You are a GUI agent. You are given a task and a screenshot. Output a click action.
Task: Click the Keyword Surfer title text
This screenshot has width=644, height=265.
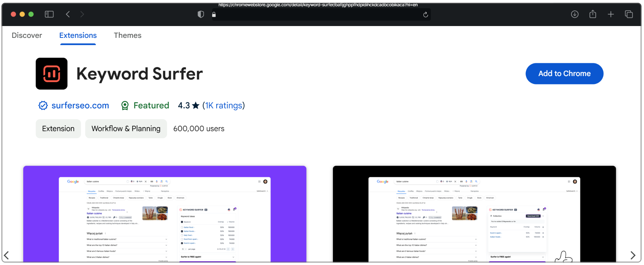(140, 74)
